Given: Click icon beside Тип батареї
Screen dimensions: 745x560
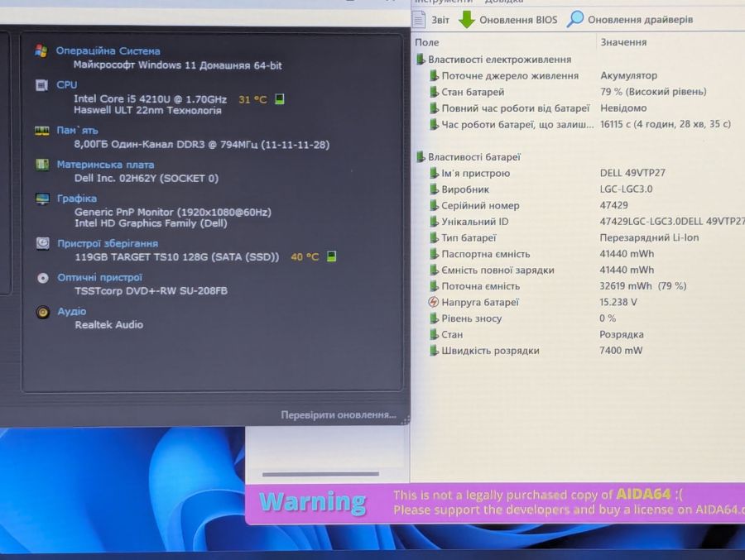Looking at the screenshot, I should 434,237.
